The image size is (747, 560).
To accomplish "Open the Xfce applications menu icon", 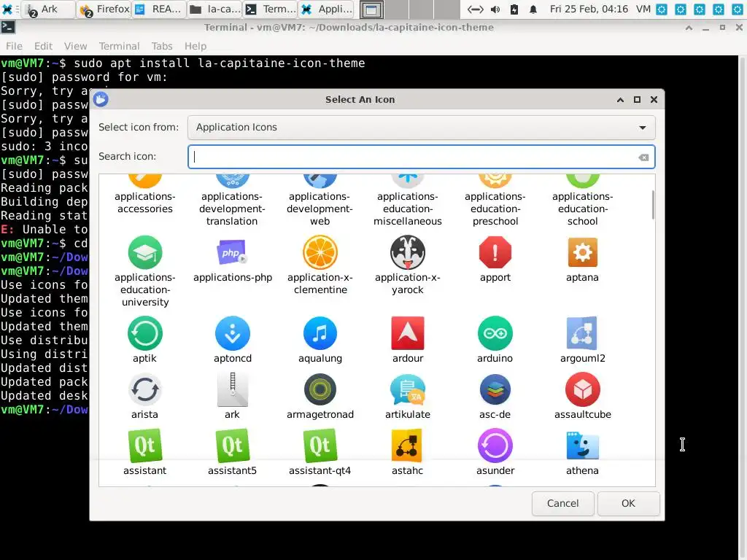I will point(7,9).
